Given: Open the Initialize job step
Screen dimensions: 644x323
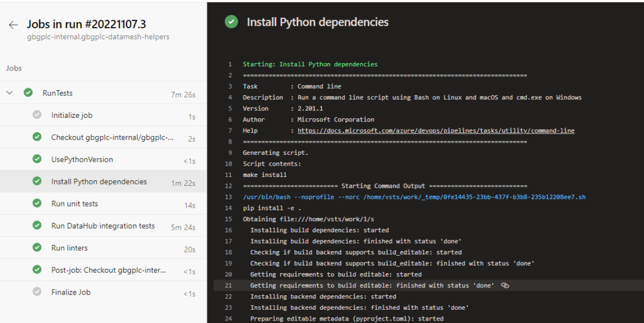Looking at the screenshot, I should (104, 115).
